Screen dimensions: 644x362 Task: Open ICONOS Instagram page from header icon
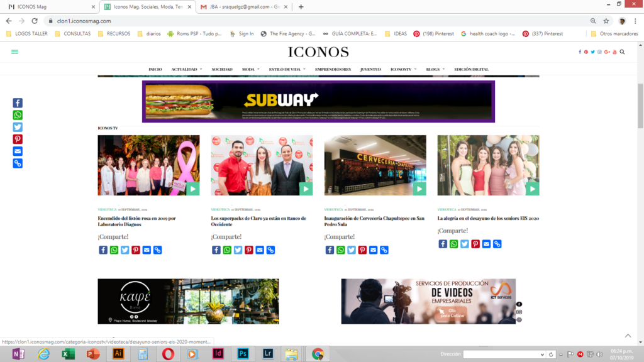pos(599,52)
